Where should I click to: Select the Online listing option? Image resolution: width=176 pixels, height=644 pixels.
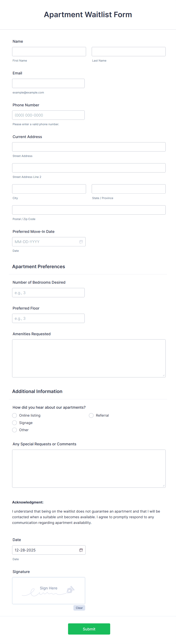pyautogui.click(x=15, y=415)
